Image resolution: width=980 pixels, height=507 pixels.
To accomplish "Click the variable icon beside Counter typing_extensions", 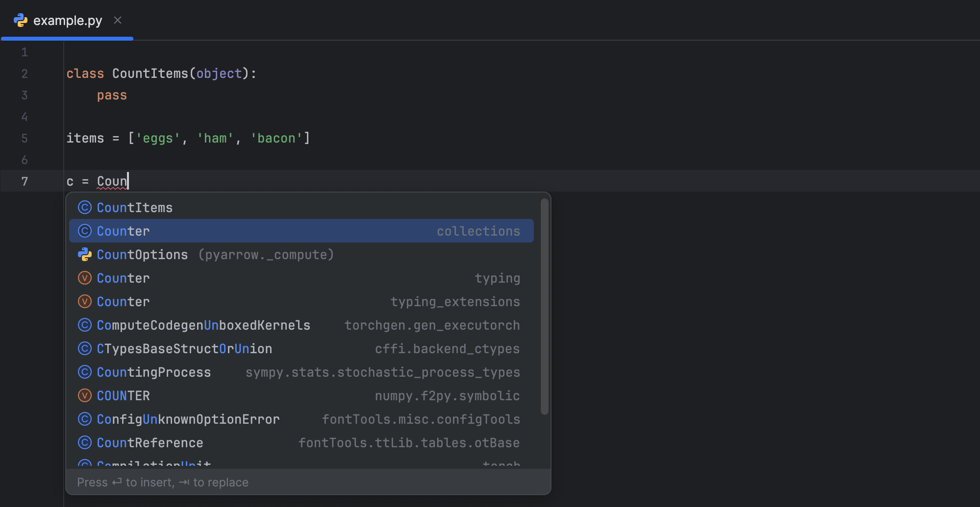I will coord(85,302).
